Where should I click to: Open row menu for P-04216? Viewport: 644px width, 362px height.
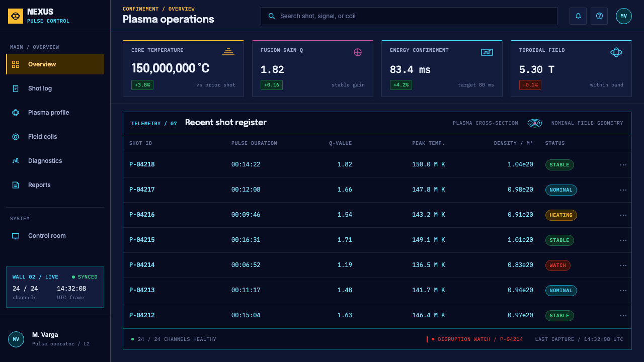(x=623, y=215)
